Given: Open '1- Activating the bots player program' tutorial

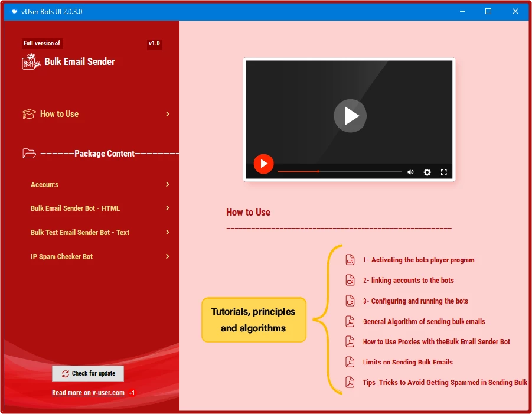Looking at the screenshot, I should tap(419, 260).
